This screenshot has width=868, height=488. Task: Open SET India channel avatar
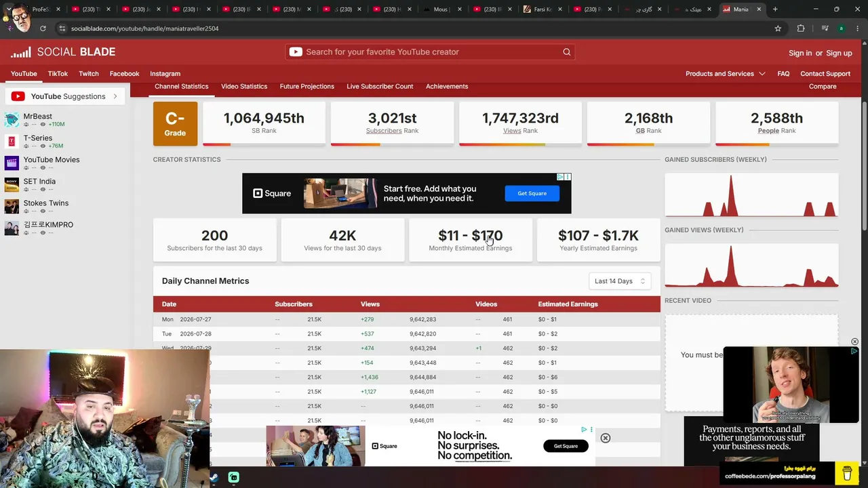point(12,184)
